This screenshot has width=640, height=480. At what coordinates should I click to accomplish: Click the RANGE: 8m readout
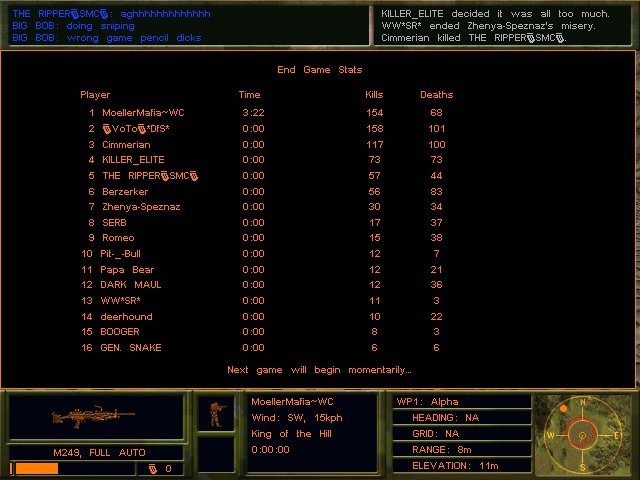(x=460, y=450)
